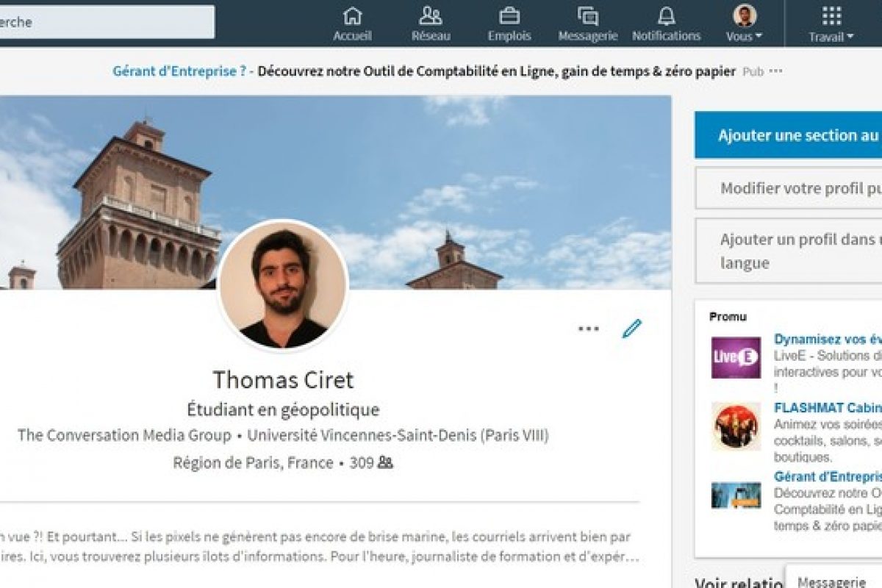
Task: Open the Messagerie chat panel tab
Action: 833,576
